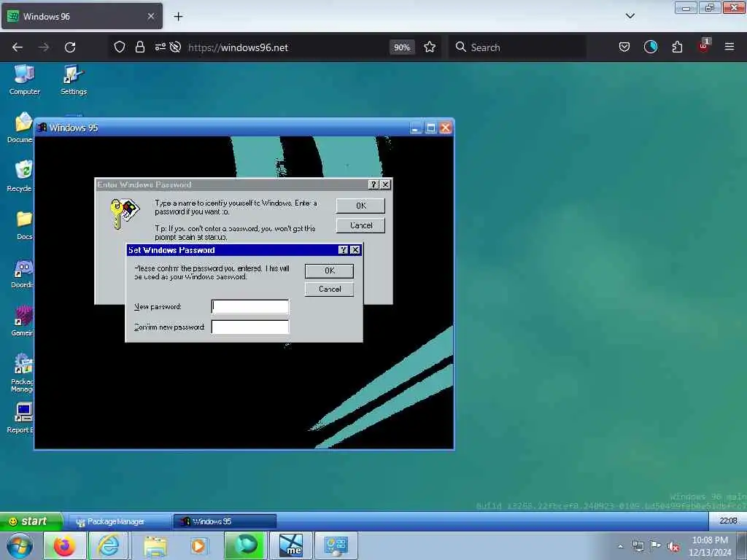
Task: Open a new browser tab
Action: click(178, 17)
